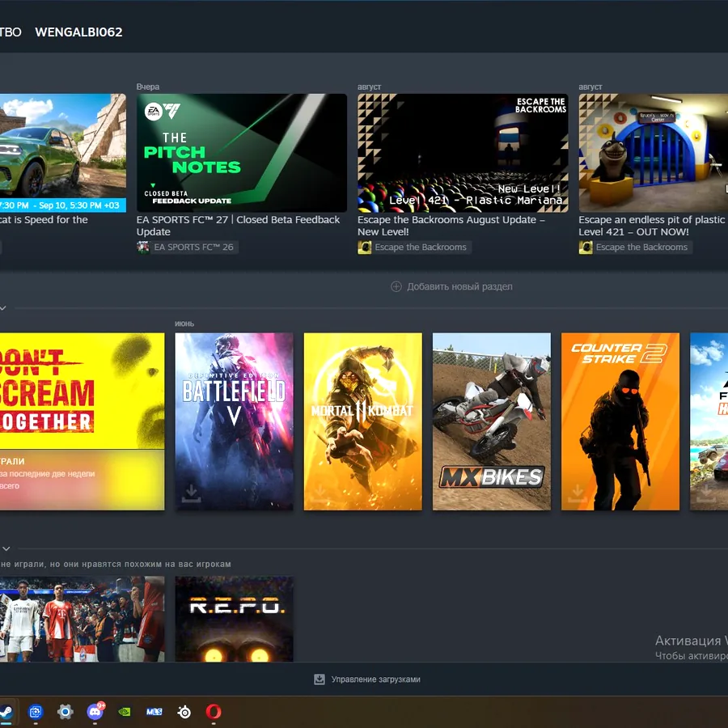Click event time Sep 10, 5:30 PM banner
Screen dimensions: 728x728
tap(62, 205)
